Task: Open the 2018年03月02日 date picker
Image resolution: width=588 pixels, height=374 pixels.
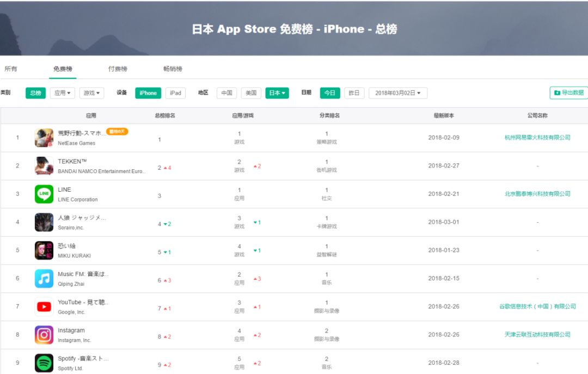Action: coord(398,93)
